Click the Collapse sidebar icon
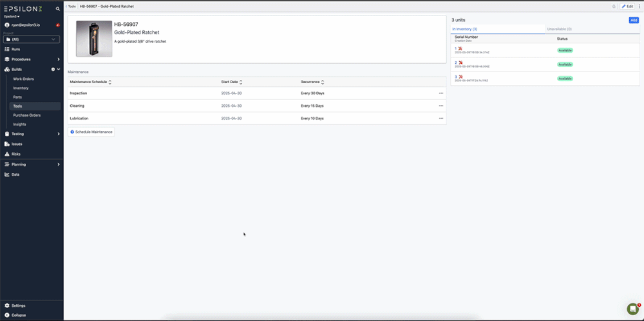 click(x=7, y=315)
